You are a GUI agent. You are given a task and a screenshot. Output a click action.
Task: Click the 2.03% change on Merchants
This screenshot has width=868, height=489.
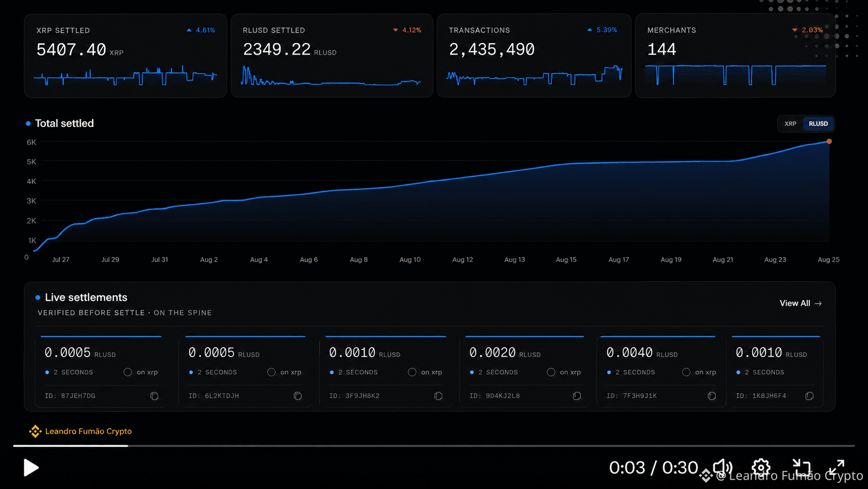coord(807,30)
